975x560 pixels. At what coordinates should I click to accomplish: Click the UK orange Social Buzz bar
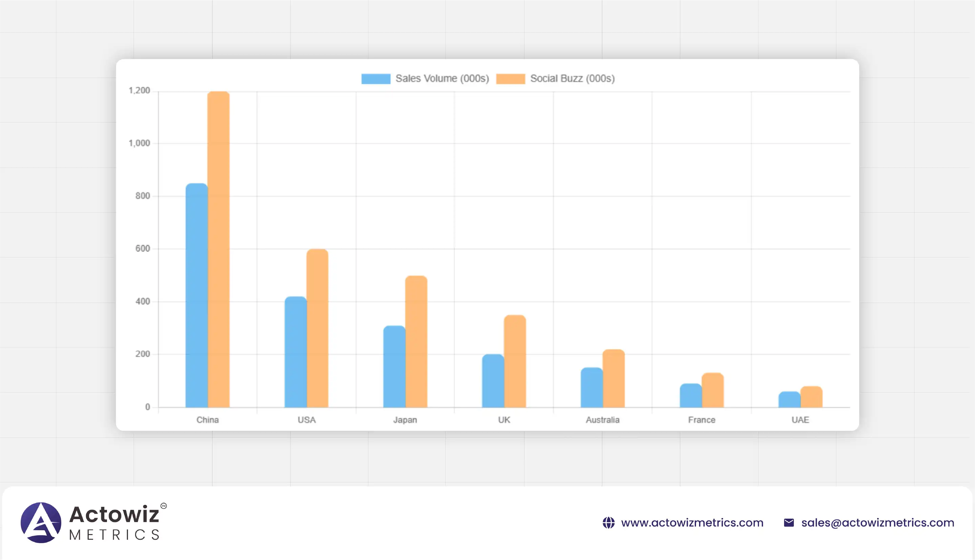[x=515, y=361]
